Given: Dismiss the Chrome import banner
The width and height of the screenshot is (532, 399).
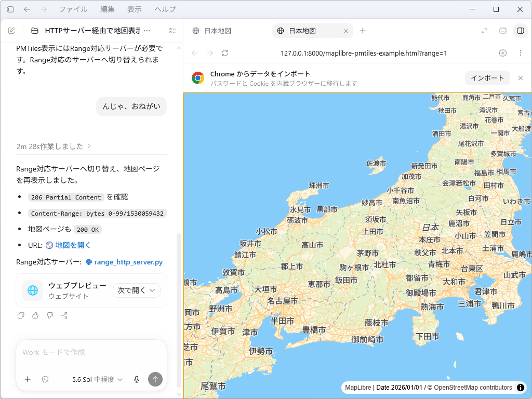Looking at the screenshot, I should tap(521, 78).
